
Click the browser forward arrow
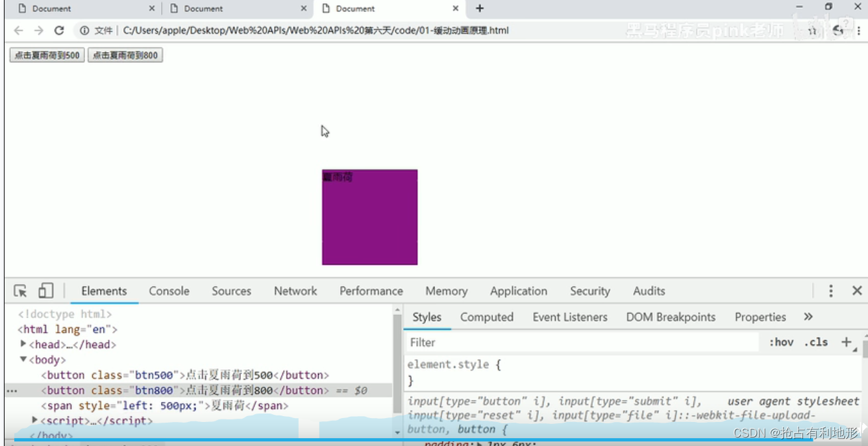pos(39,31)
